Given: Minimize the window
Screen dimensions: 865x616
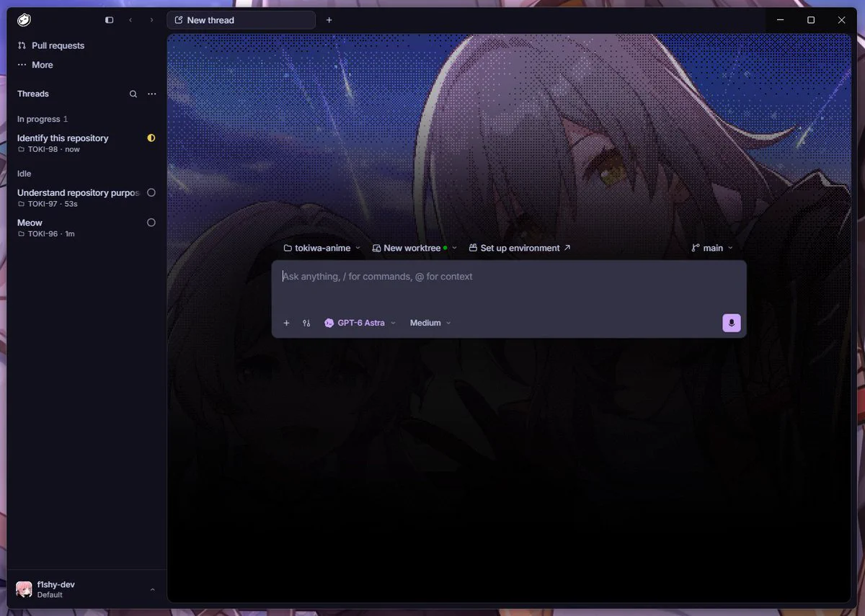Looking at the screenshot, I should tap(781, 20).
